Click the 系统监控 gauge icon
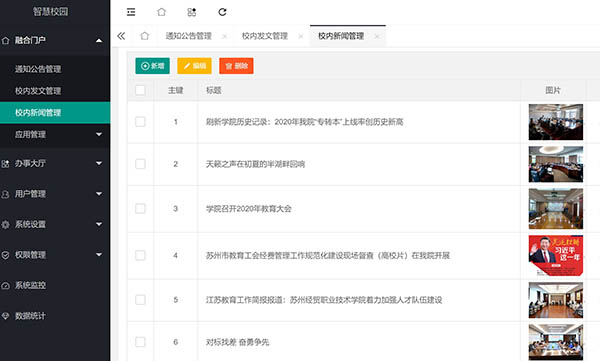600x361 pixels. click(x=5, y=286)
